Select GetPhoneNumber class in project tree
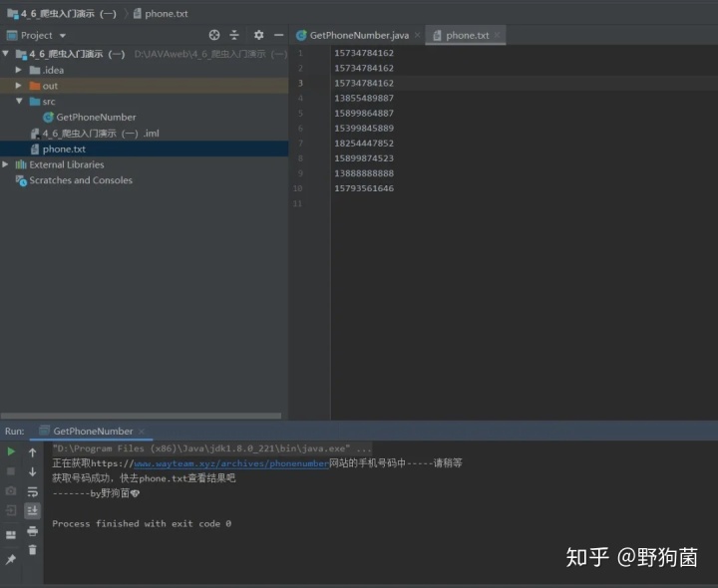 point(96,118)
